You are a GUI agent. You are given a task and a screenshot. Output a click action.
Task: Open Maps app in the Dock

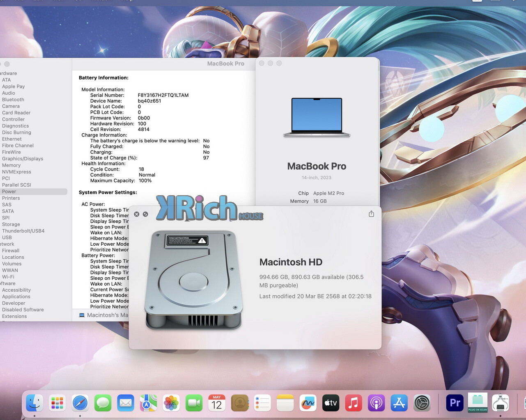coord(148,403)
